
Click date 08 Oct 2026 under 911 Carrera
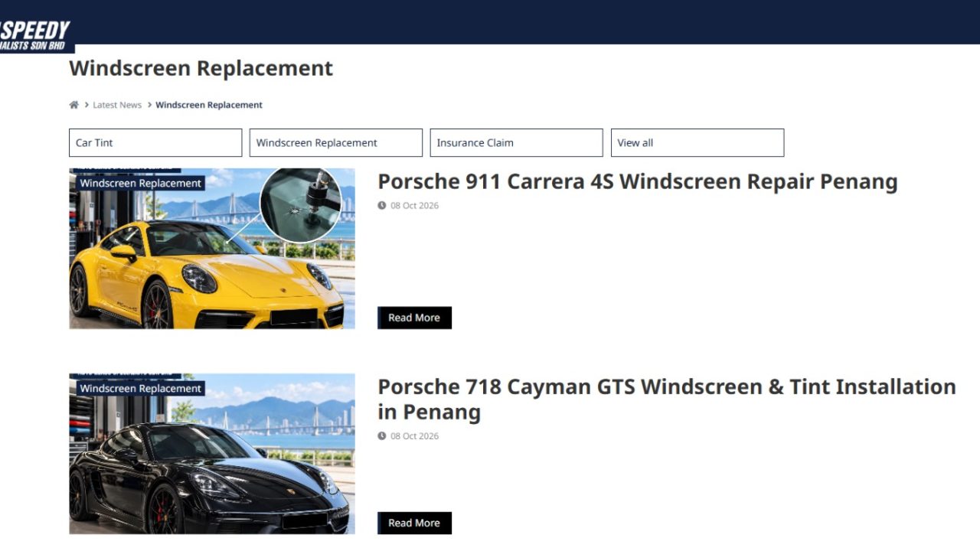(414, 205)
